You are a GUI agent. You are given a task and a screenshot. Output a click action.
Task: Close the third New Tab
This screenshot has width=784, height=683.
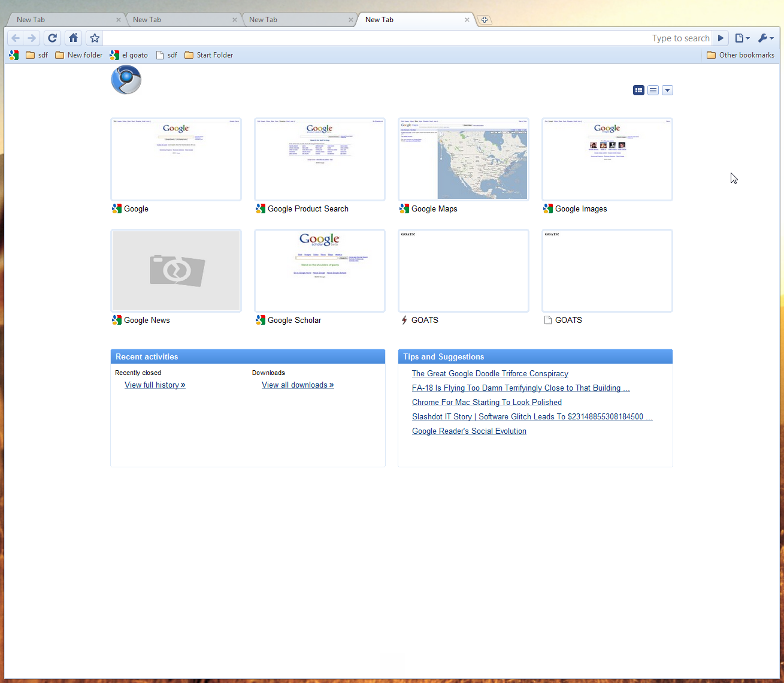pyautogui.click(x=351, y=20)
